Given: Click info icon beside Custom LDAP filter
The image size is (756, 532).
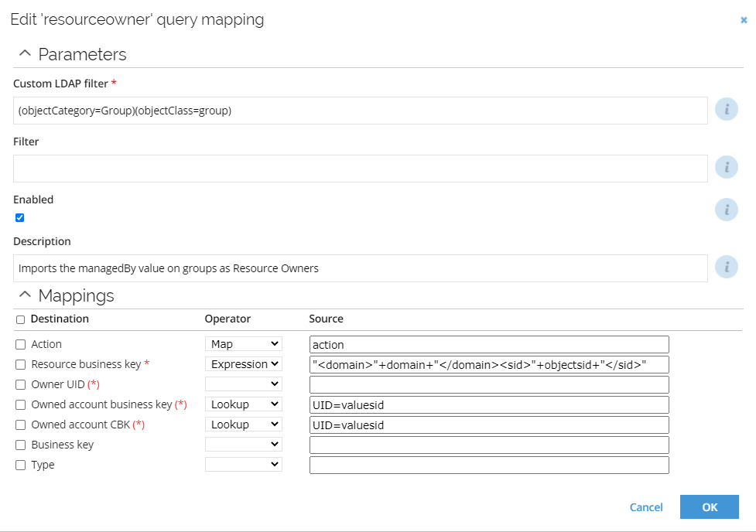Looking at the screenshot, I should tap(726, 109).
